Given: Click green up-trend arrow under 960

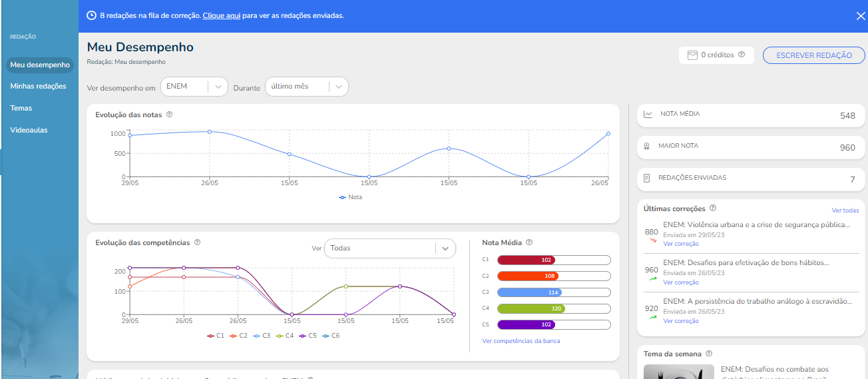Looking at the screenshot, I should [x=653, y=278].
